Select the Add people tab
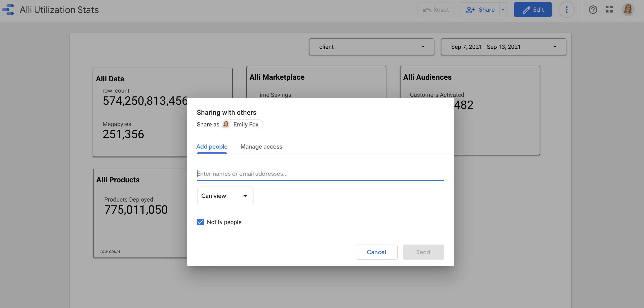 pos(212,147)
